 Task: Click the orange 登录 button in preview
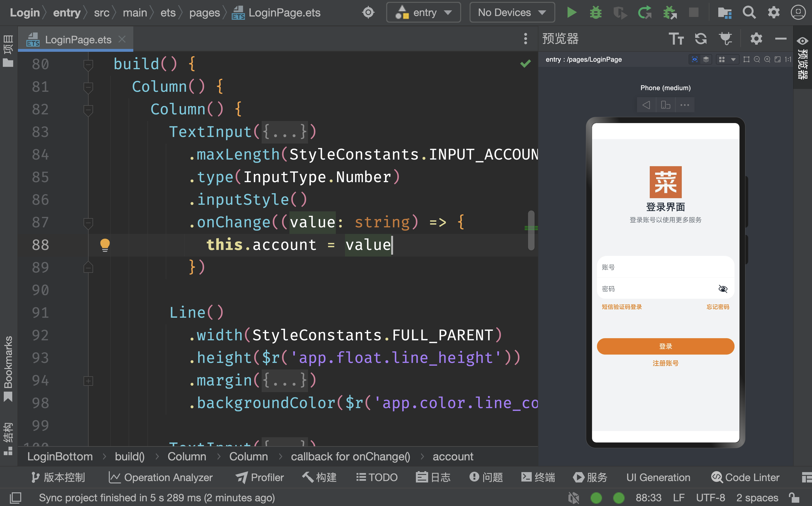[x=665, y=346]
